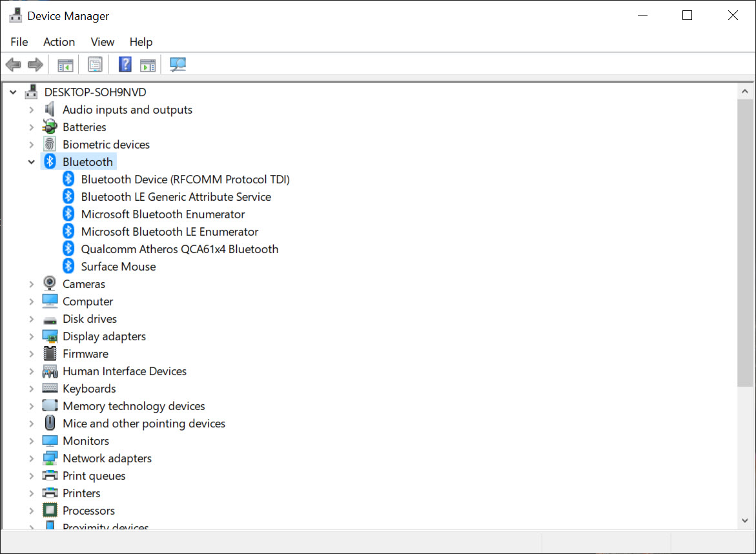Select the Surface Mouse device label
The image size is (756, 554).
point(118,266)
